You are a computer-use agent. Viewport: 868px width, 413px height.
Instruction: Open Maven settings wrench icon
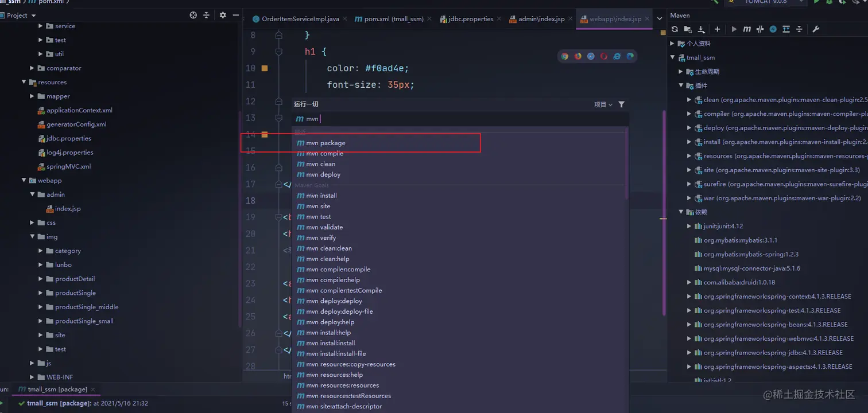point(816,29)
